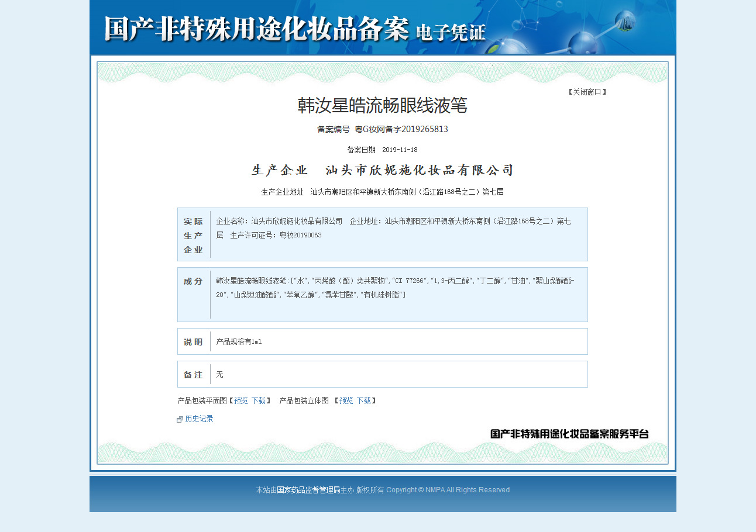756x532 pixels.
Task: Download the 产品包装平面图 flat packaging image
Action: [x=258, y=401]
